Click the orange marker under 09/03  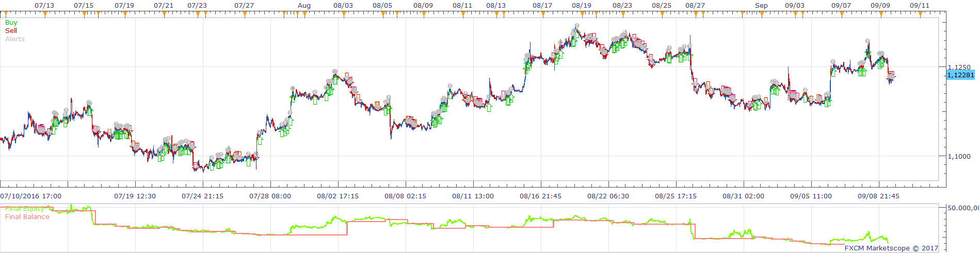click(x=795, y=14)
